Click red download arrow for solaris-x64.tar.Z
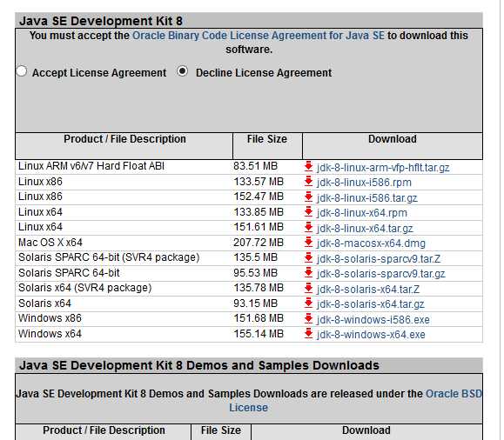Screen dimensions: 504x440 click(x=308, y=288)
